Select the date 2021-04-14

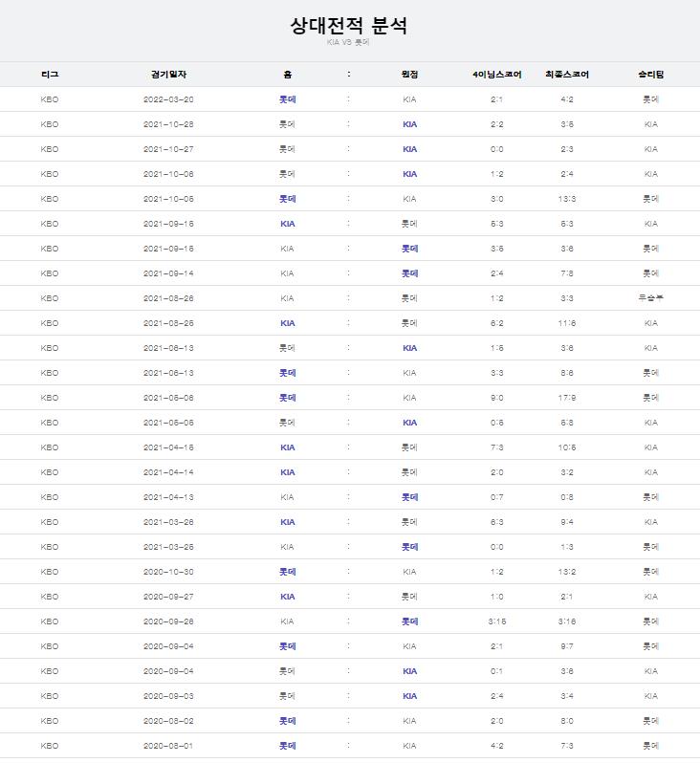point(168,472)
